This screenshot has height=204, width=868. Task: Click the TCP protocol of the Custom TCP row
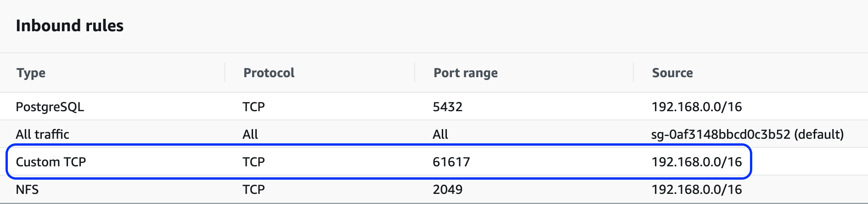click(254, 162)
